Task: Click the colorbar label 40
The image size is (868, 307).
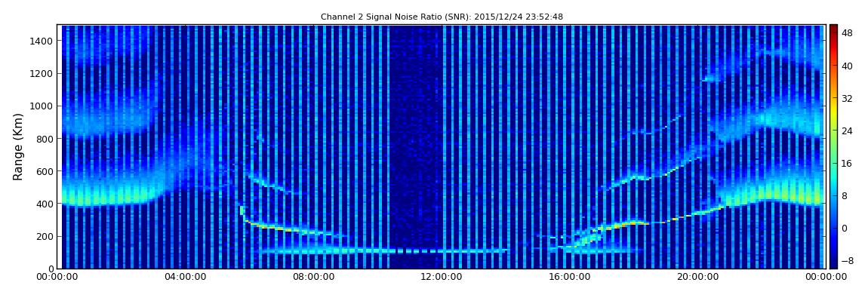Action: [x=848, y=66]
